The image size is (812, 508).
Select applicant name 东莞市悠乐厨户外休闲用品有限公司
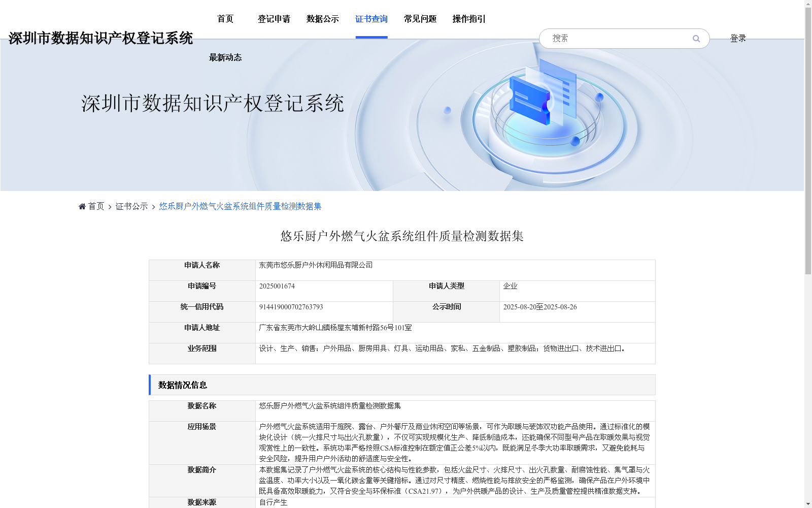[316, 265]
